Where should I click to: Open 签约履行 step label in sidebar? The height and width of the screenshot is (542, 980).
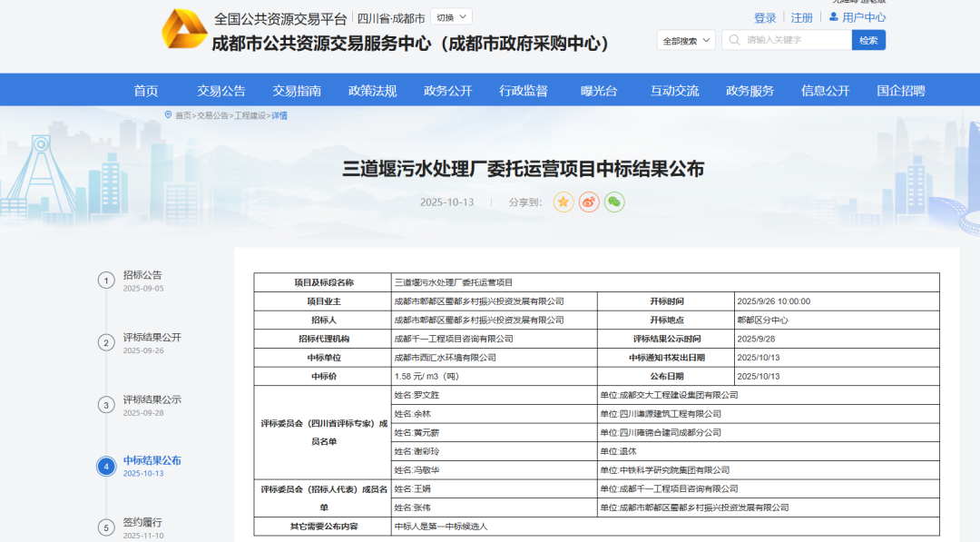142,522
